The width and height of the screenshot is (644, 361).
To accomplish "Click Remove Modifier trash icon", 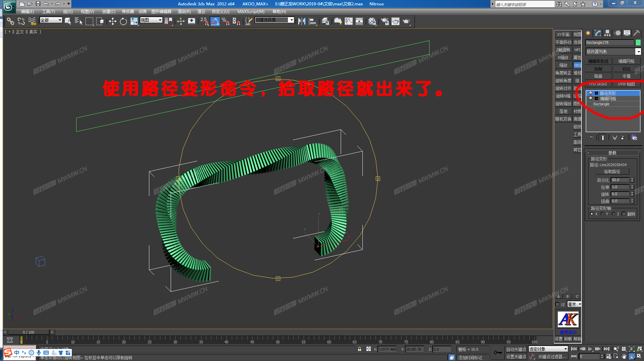I will [623, 138].
